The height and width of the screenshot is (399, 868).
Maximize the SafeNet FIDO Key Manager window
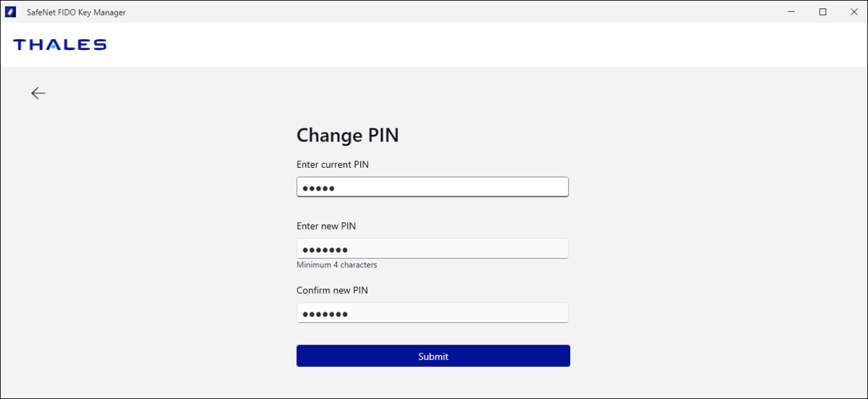pyautogui.click(x=822, y=12)
